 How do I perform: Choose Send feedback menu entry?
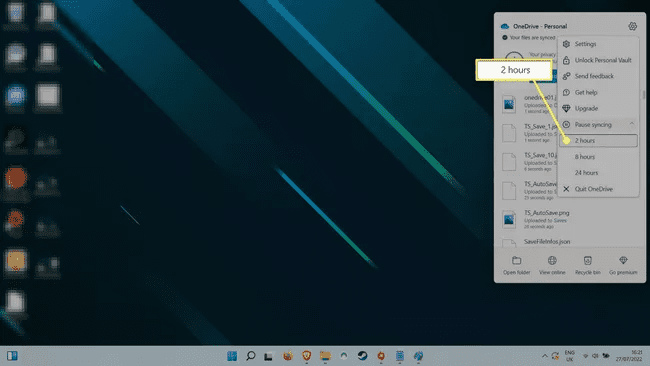tap(598, 76)
